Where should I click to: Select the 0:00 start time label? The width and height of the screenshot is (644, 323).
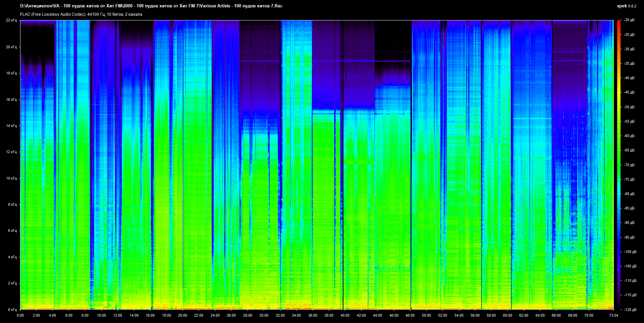tap(20, 315)
